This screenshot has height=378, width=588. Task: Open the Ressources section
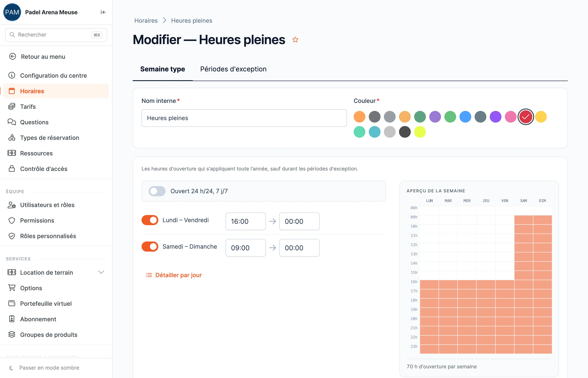56,153
